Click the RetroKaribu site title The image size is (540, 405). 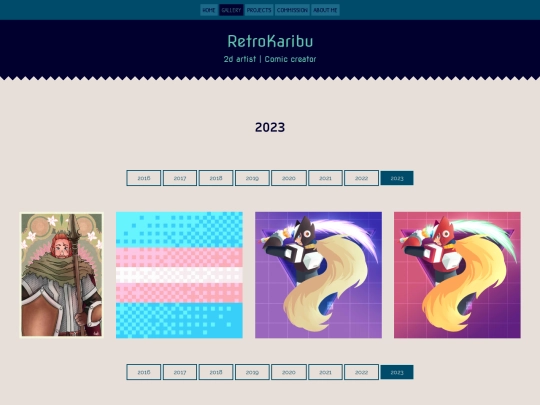coord(270,41)
